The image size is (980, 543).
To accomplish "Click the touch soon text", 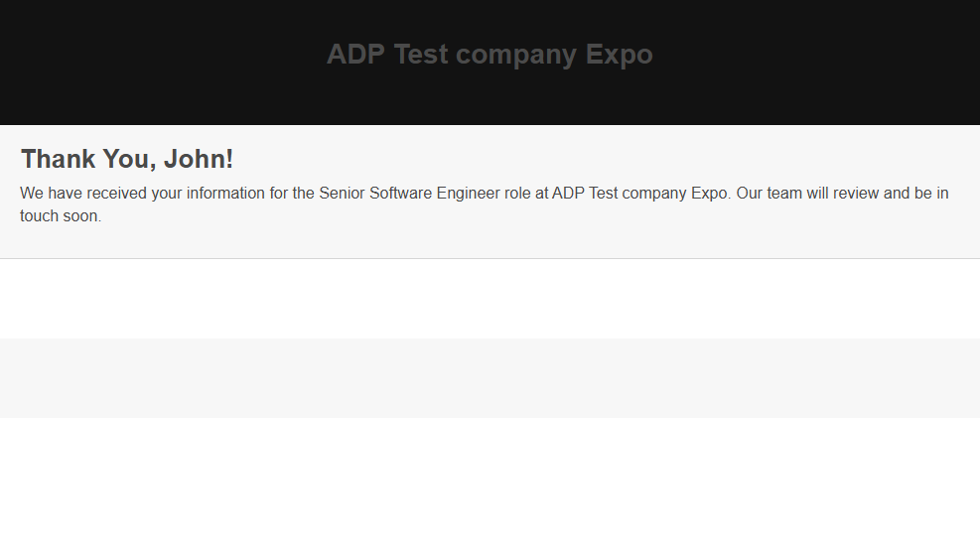I will pos(60,215).
